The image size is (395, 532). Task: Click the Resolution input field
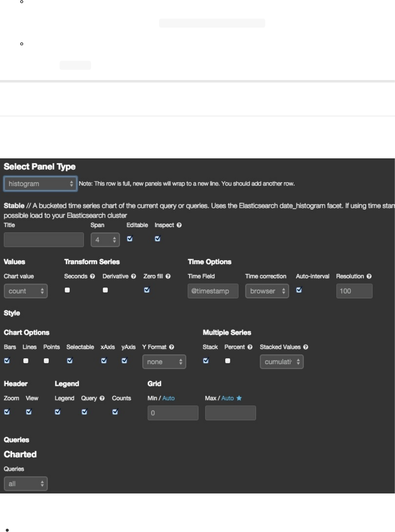pyautogui.click(x=354, y=291)
